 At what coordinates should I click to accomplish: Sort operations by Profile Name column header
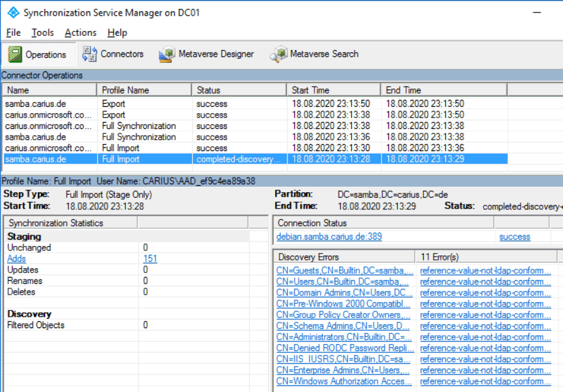tap(144, 90)
